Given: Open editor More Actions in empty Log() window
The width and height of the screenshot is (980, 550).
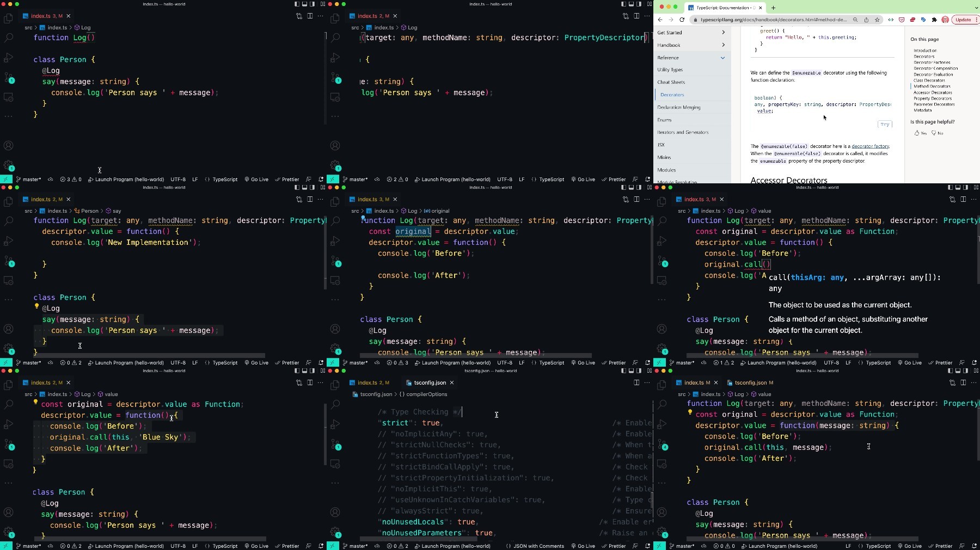Looking at the screenshot, I should coord(321,16).
